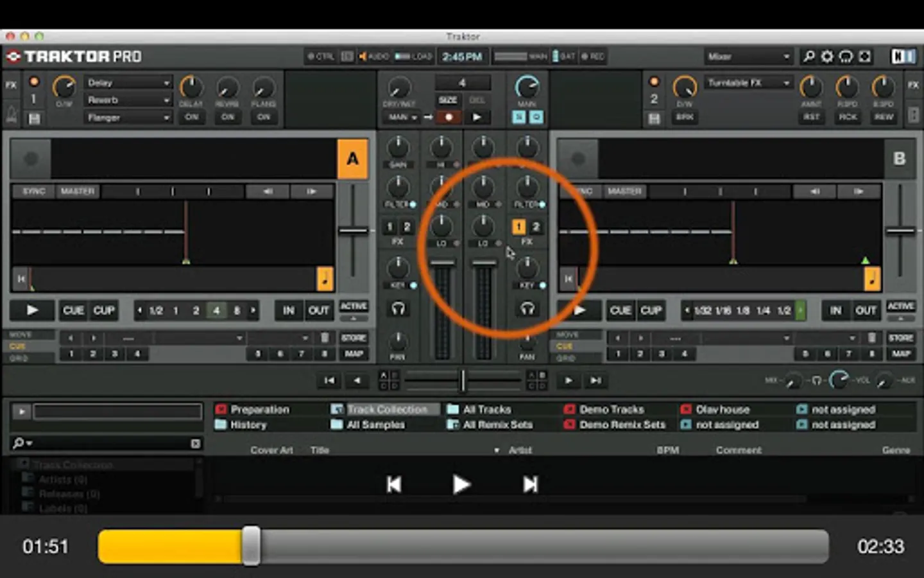The image size is (924, 578).
Task: Click the orange note icon on Deck A
Action: [x=325, y=279]
